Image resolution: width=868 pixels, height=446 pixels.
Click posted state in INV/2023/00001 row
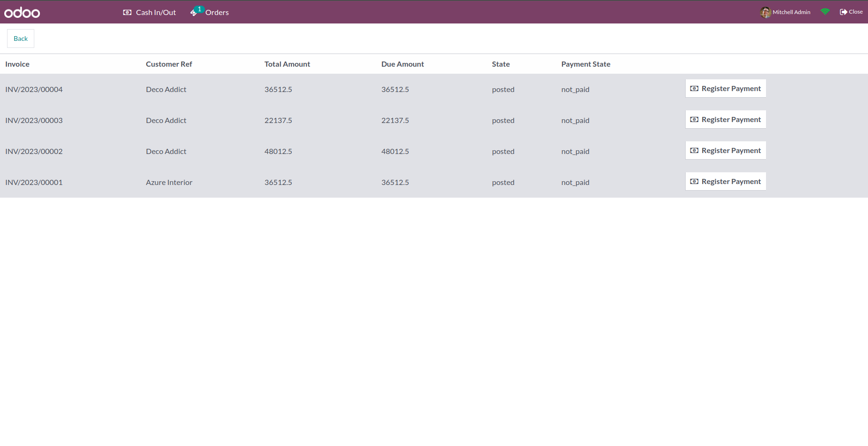tap(503, 183)
